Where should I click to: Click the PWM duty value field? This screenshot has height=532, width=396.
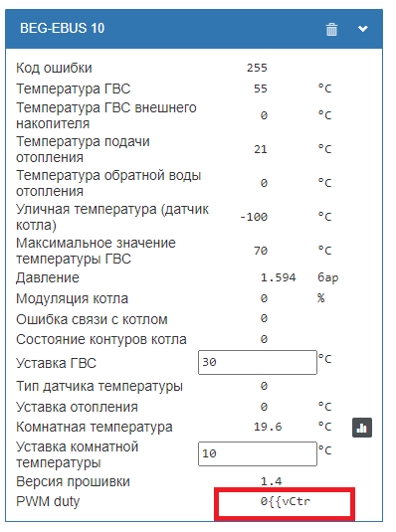285,501
